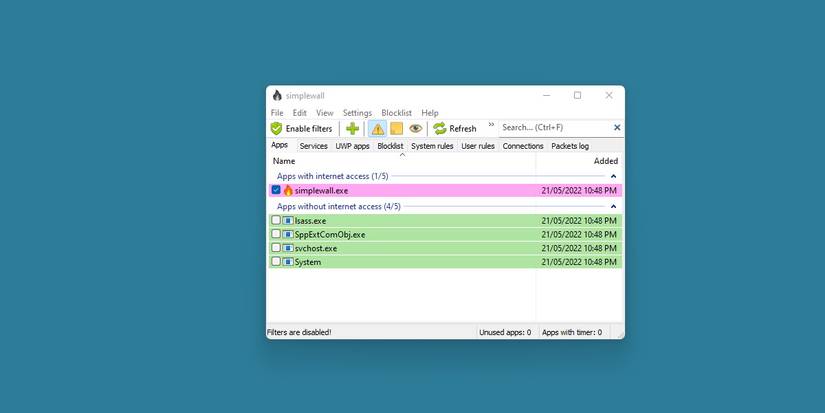Click the Enable filters button label

(x=309, y=128)
